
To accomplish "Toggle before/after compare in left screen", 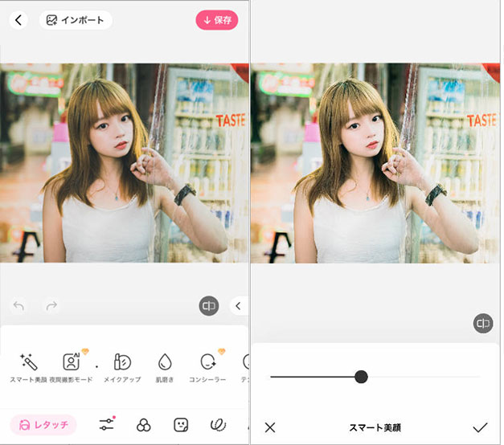I will [x=209, y=305].
